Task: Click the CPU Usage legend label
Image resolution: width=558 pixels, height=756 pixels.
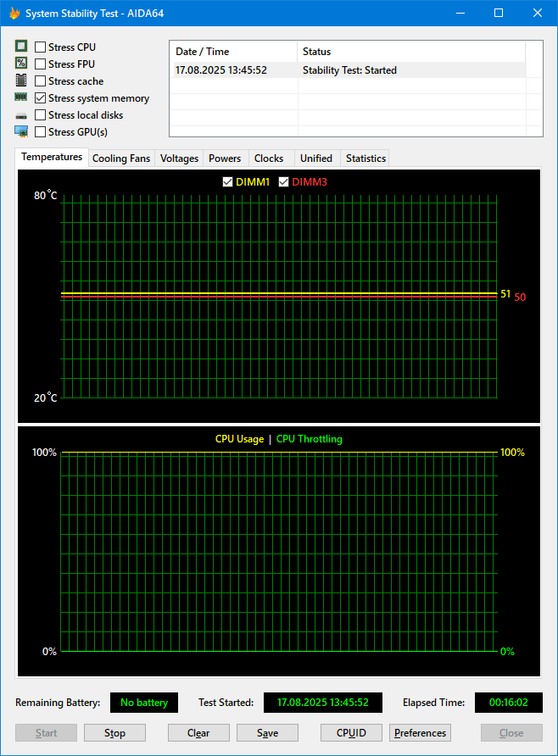Action: (x=239, y=439)
